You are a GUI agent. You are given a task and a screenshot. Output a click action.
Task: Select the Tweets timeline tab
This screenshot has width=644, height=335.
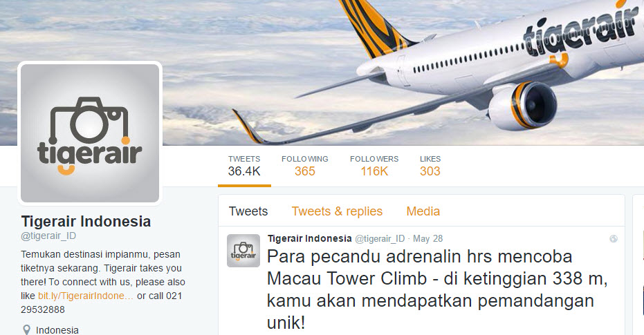(x=248, y=211)
